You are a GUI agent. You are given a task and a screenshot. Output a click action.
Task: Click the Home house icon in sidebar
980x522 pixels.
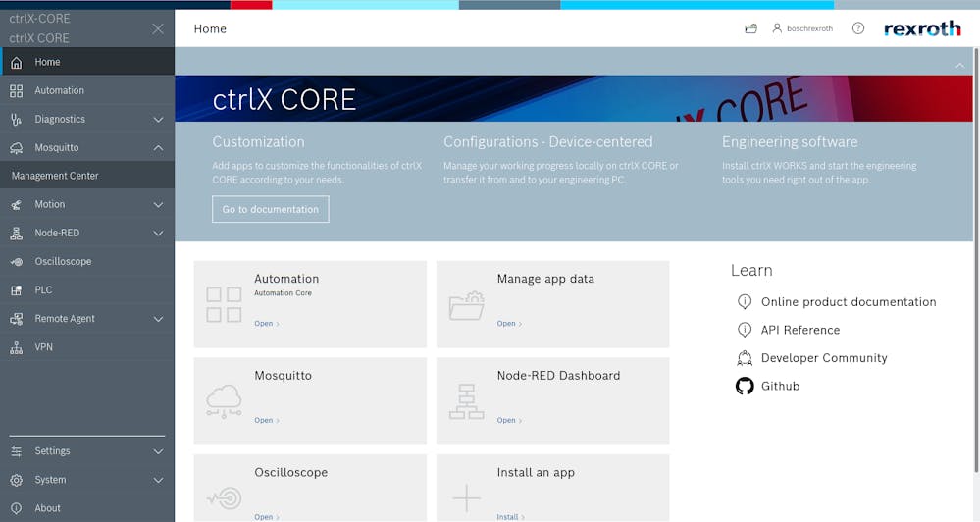17,62
